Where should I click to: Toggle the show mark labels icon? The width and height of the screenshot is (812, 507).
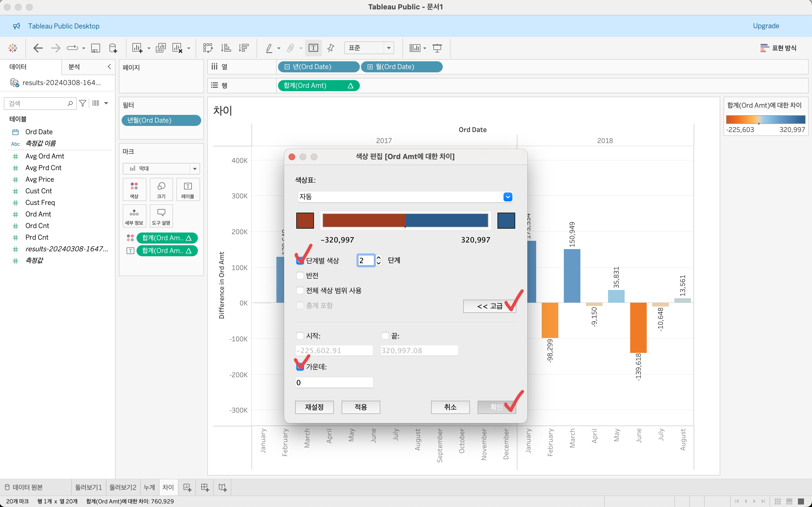point(313,48)
